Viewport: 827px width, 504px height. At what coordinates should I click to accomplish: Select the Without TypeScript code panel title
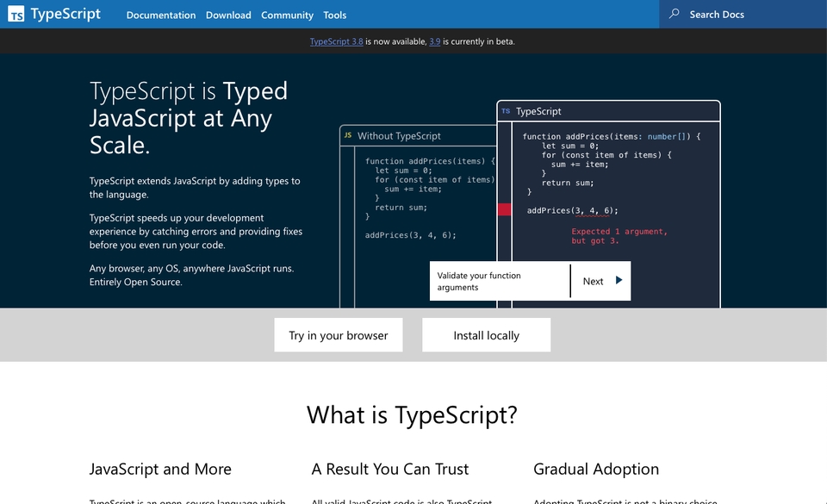(x=399, y=135)
